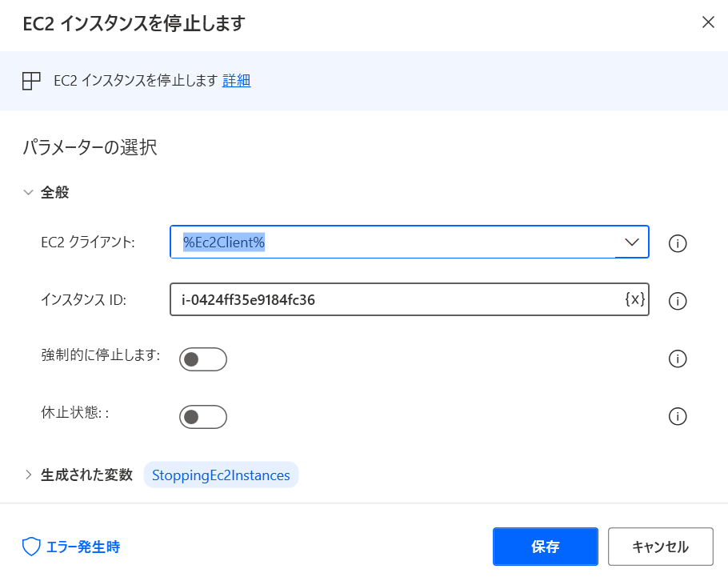The width and height of the screenshot is (728, 581).
Task: Collapse the 全般 section chevron
Action: click(x=28, y=192)
